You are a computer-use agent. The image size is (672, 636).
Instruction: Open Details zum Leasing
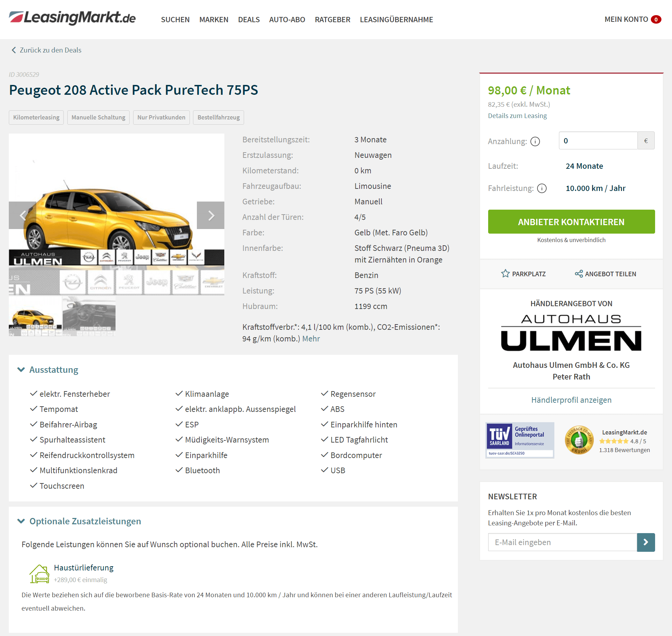click(517, 116)
